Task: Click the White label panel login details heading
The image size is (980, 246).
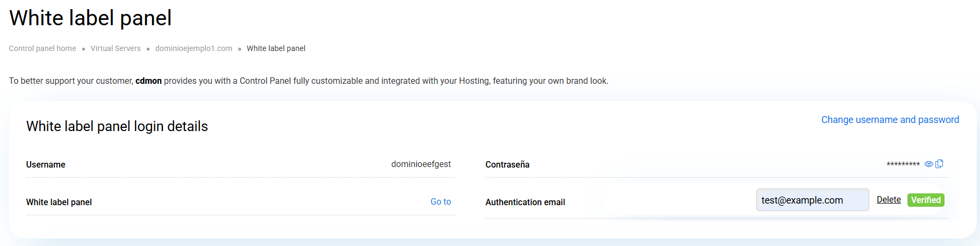Action: [x=117, y=126]
